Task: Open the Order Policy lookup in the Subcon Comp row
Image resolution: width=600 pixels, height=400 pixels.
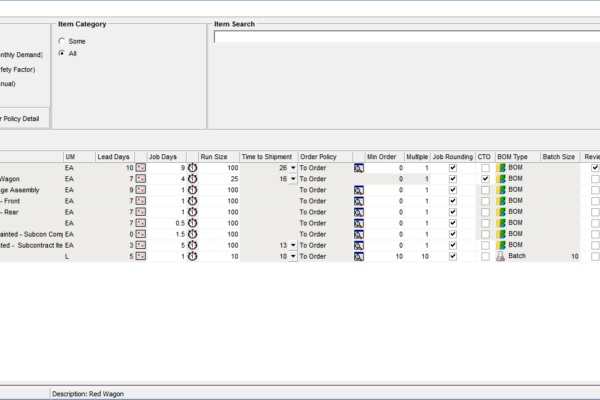Action: coord(359,235)
